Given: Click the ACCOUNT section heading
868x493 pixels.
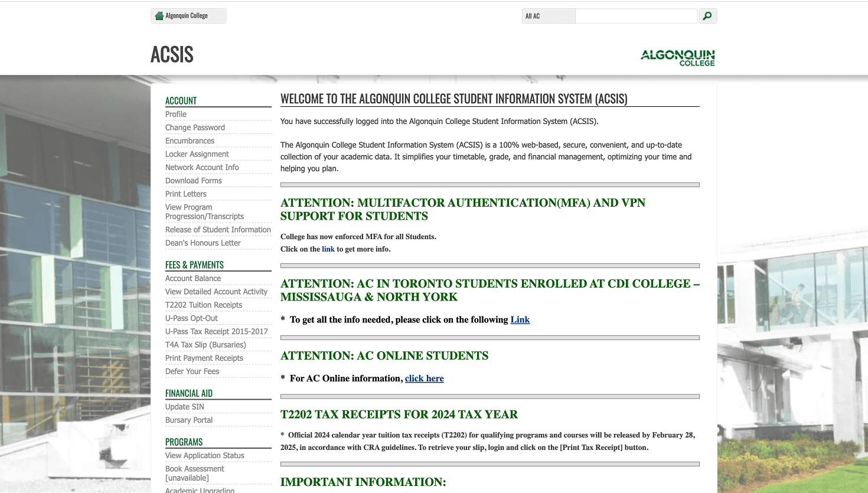Looking at the screenshot, I should pos(181,100).
